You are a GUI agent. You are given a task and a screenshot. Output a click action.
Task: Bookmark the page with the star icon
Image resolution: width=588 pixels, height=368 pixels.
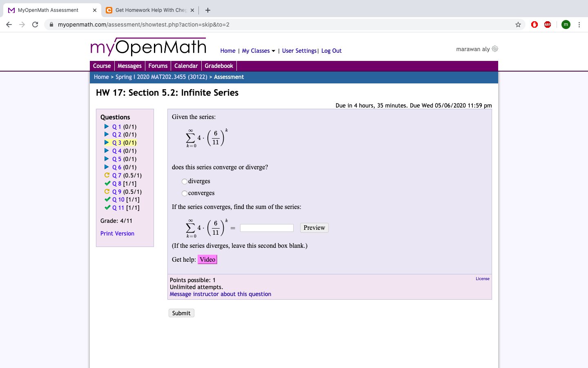pyautogui.click(x=518, y=25)
